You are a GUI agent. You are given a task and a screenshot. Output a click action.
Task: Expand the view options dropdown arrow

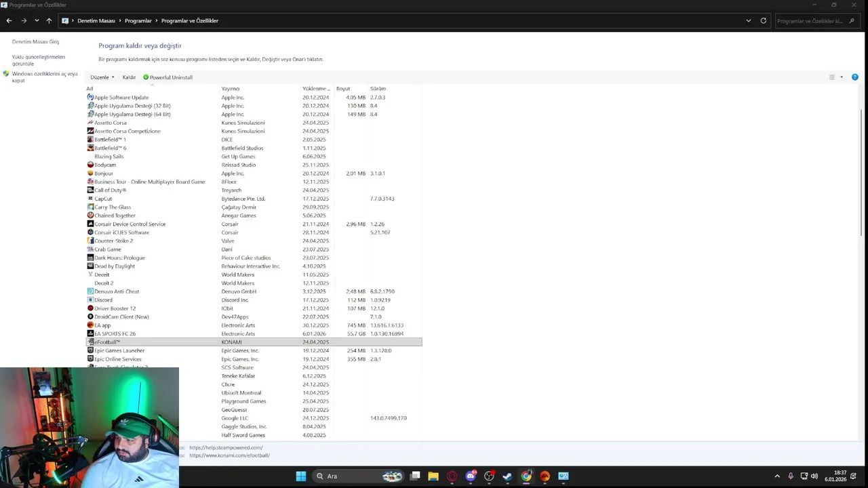pyautogui.click(x=842, y=77)
